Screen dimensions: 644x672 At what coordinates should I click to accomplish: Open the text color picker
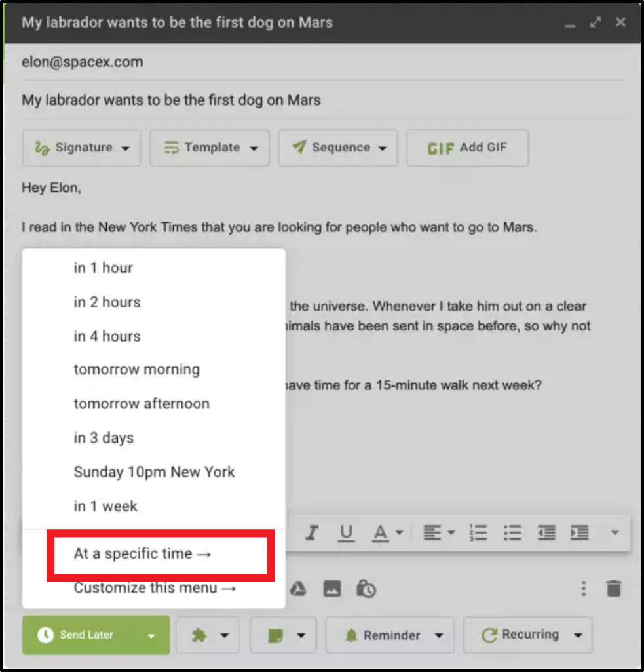[387, 534]
